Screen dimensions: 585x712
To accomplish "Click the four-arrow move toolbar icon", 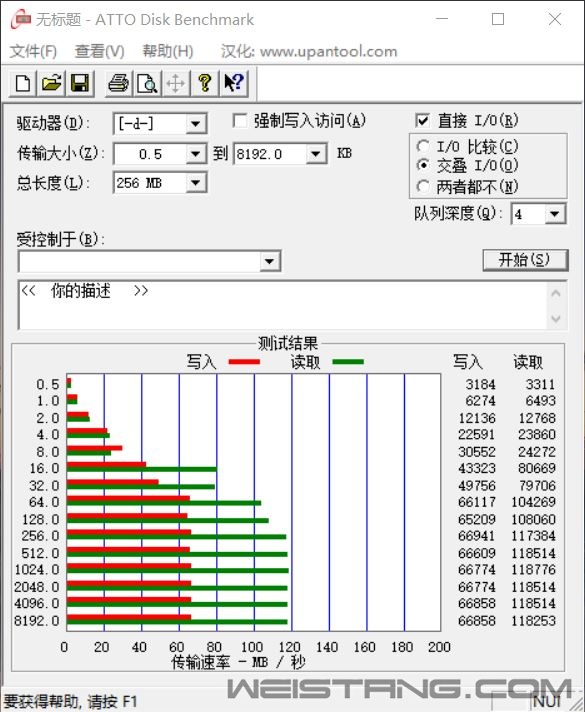I will pyautogui.click(x=176, y=84).
